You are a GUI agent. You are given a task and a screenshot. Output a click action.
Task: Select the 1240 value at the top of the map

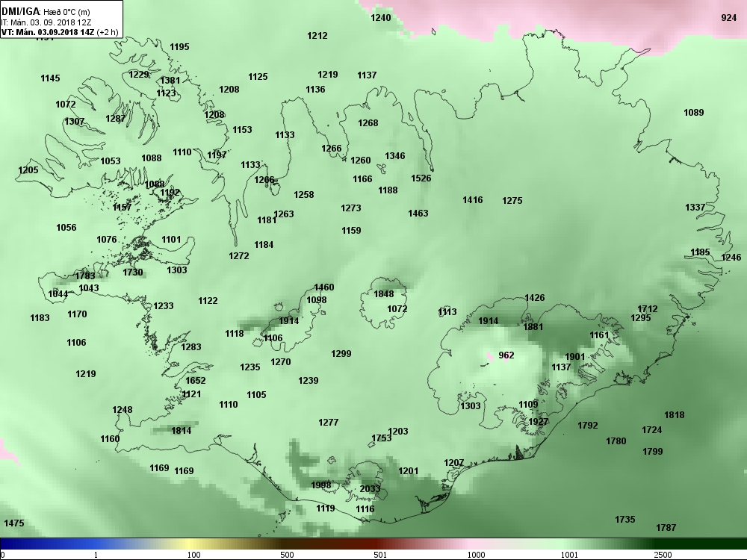(x=381, y=18)
